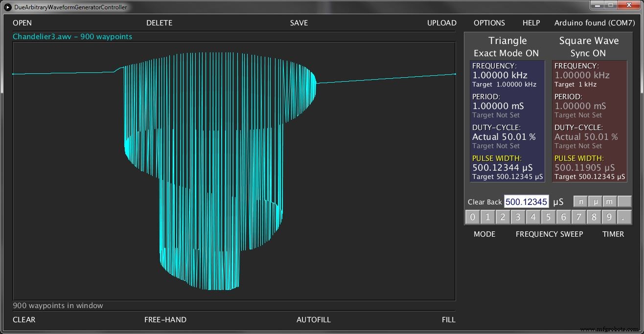Click UPLOAD to send the waveform
The height and width of the screenshot is (334, 644).
point(441,22)
